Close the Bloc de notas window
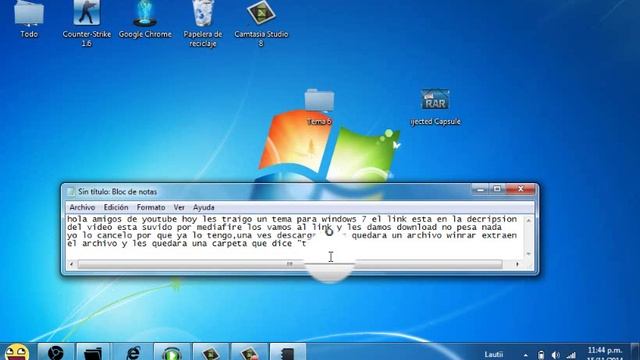640x360 pixels. point(520,189)
